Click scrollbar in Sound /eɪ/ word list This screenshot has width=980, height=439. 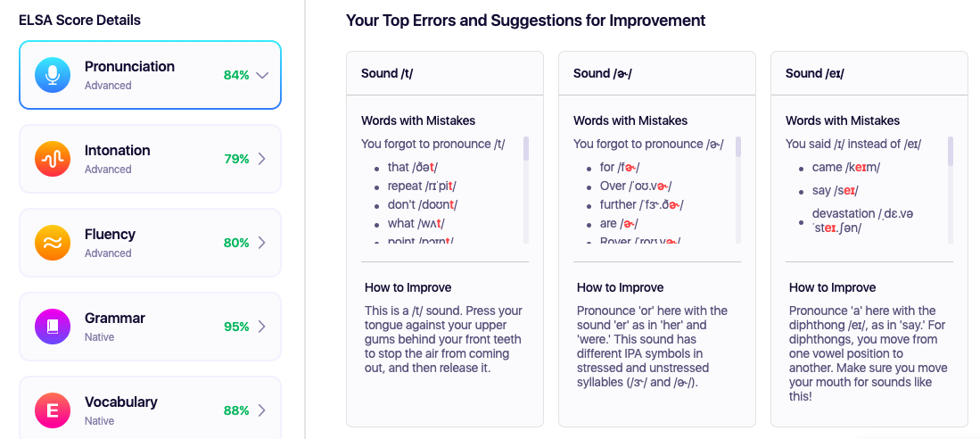click(x=951, y=152)
